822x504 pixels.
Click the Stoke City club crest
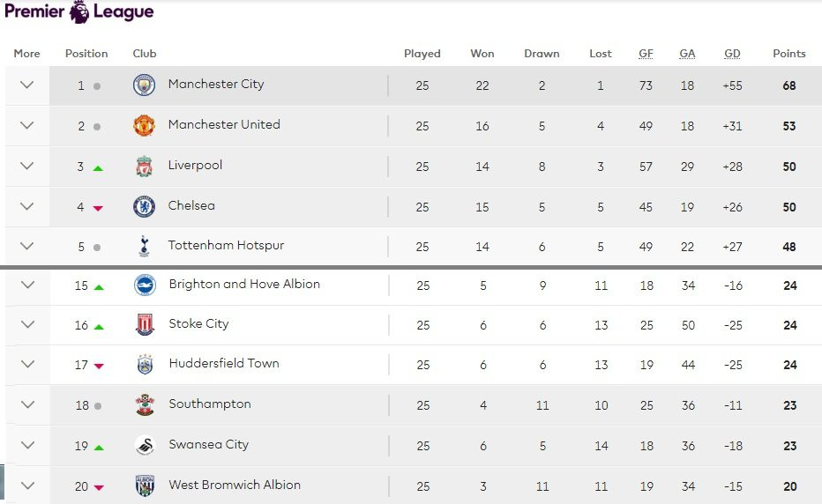pyautogui.click(x=145, y=325)
